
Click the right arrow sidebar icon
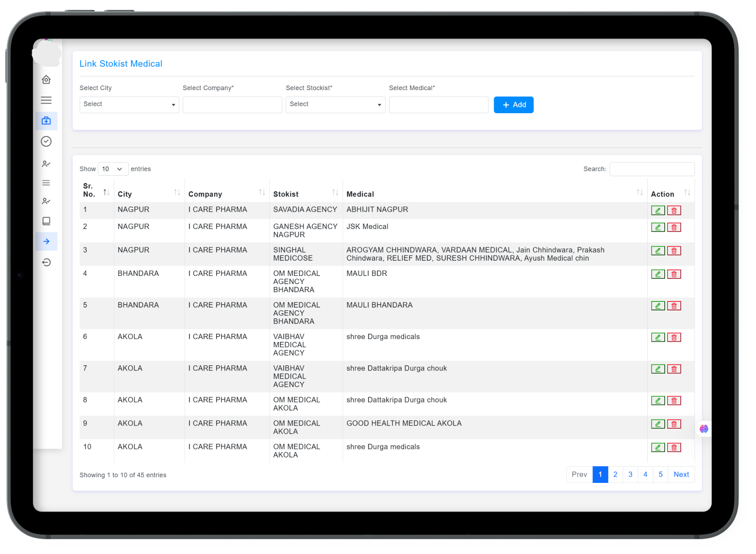46,242
